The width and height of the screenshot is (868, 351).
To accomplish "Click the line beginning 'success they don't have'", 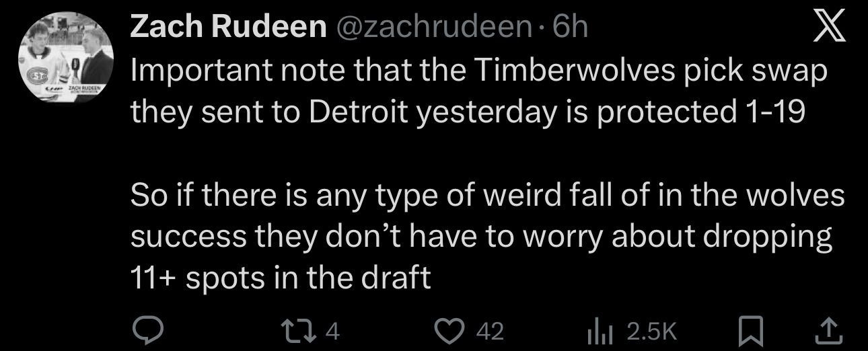I will [480, 237].
